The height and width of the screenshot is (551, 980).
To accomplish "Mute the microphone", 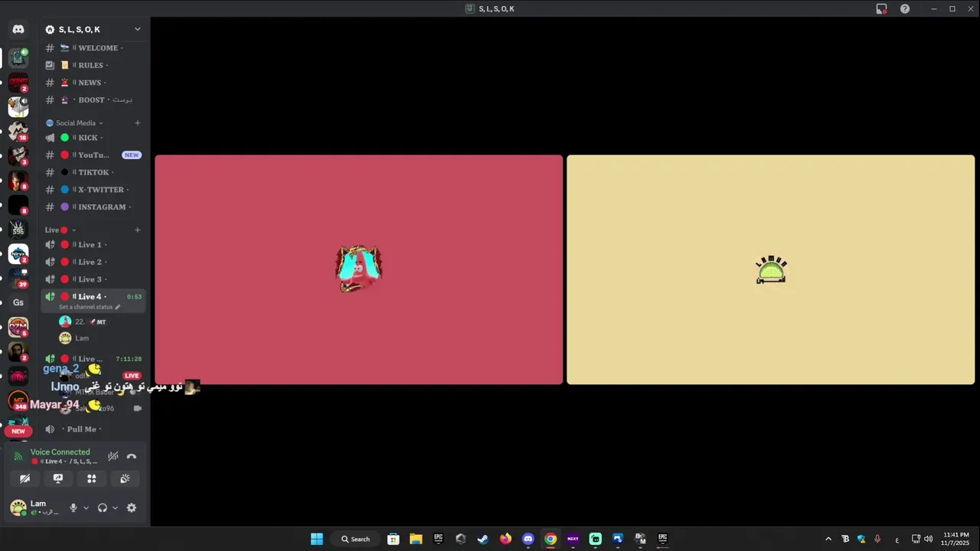I will tap(73, 507).
